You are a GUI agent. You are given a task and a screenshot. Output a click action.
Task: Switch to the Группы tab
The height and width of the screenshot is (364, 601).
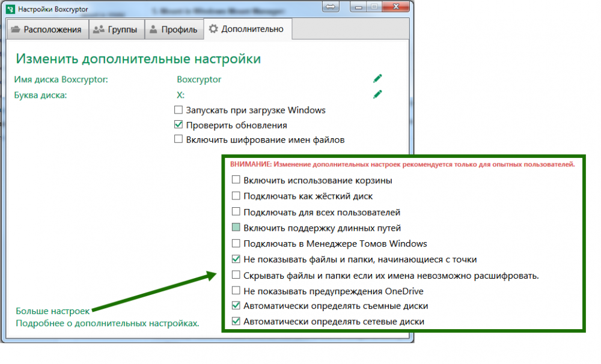117,28
